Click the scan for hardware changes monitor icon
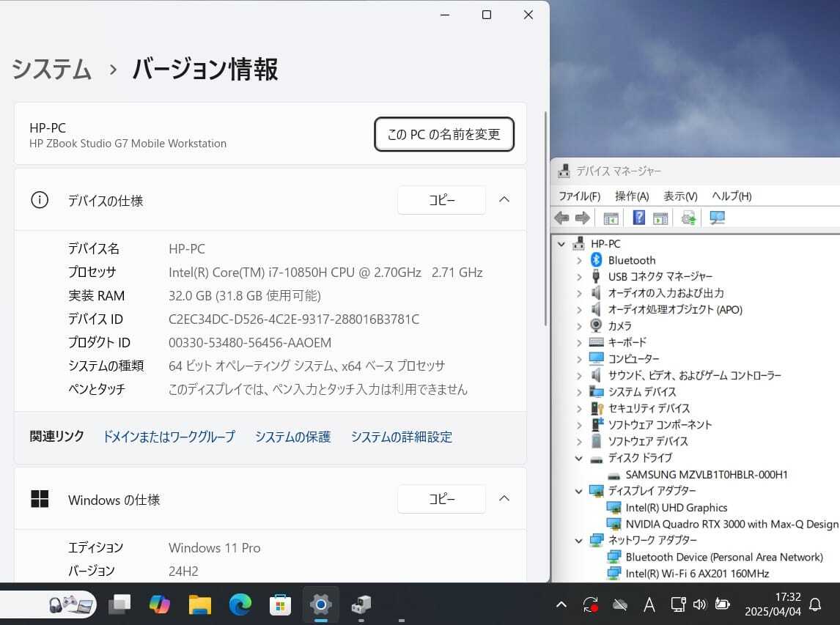 (717, 218)
